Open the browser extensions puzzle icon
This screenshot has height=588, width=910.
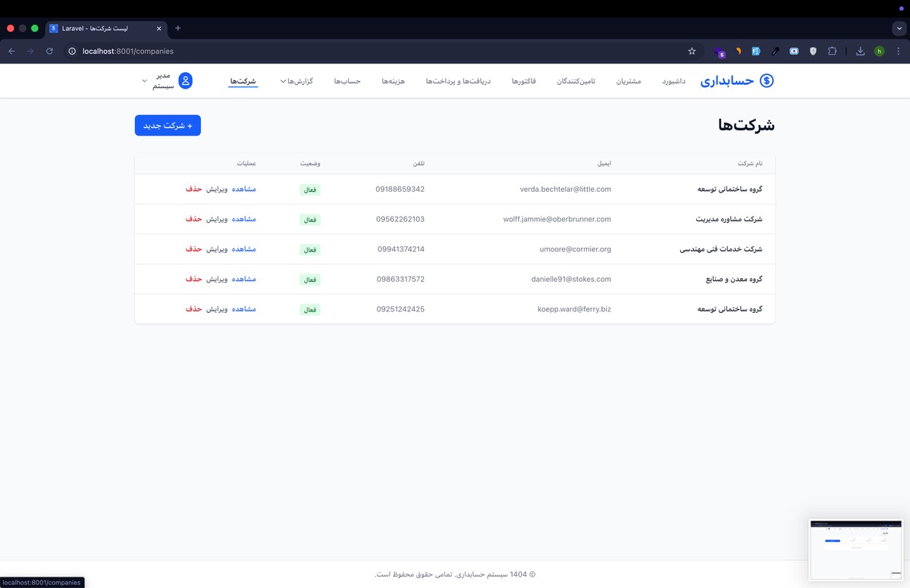pyautogui.click(x=832, y=52)
